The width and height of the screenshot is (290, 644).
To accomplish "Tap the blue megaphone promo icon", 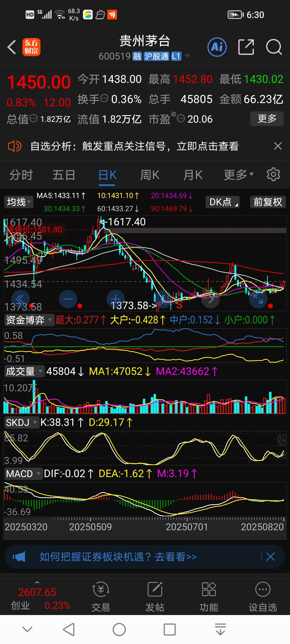I will pyautogui.click(x=19, y=557).
